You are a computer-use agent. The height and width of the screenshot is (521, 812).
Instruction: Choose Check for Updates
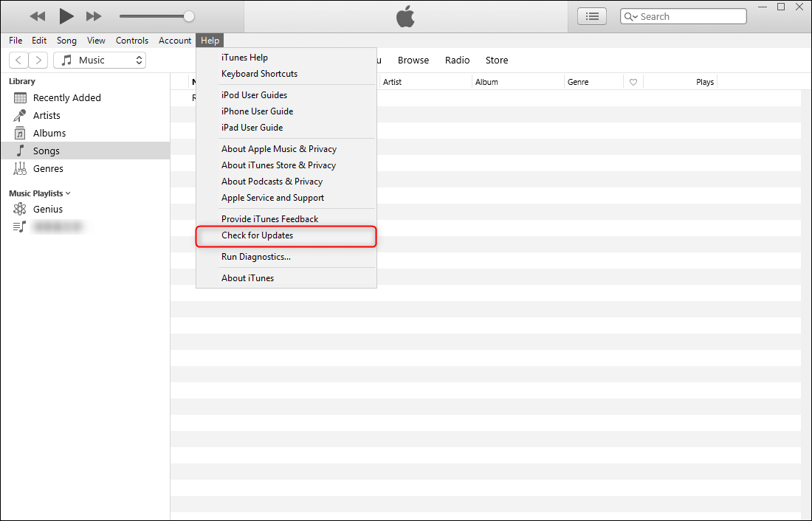point(286,235)
